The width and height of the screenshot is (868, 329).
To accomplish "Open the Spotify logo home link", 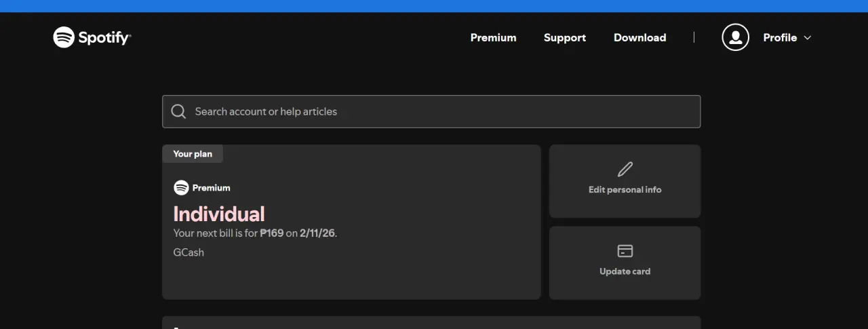I will coord(92,37).
